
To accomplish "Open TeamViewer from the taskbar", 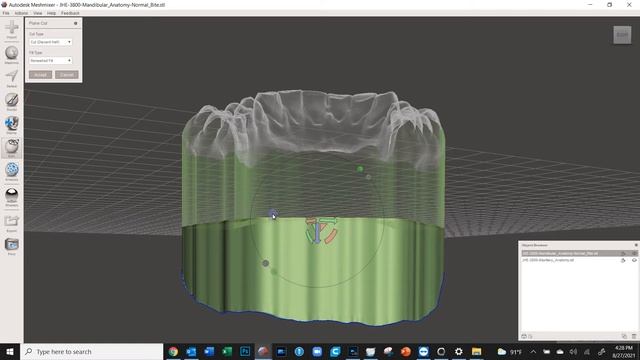I will point(423,351).
